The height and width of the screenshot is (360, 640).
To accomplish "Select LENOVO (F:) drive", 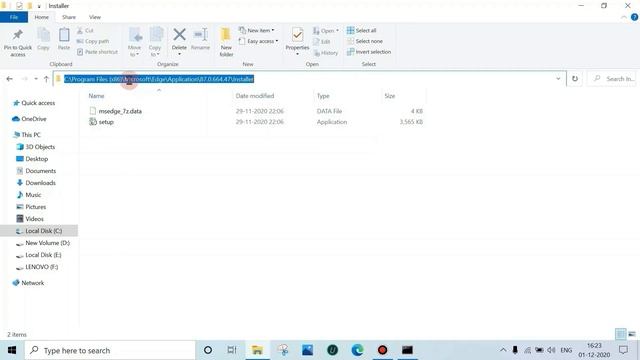I will click(x=37, y=267).
